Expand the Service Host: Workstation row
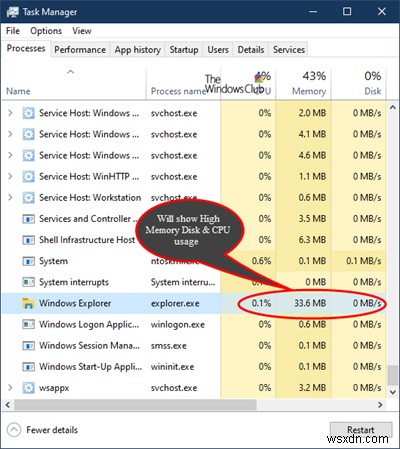Viewport: 400px width, 449px height. pos(10,197)
